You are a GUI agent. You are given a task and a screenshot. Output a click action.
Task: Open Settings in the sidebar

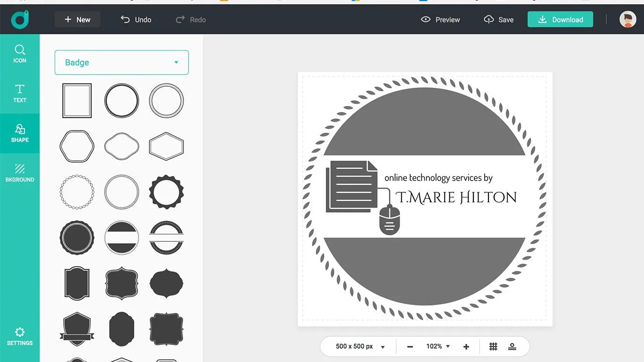click(x=20, y=337)
